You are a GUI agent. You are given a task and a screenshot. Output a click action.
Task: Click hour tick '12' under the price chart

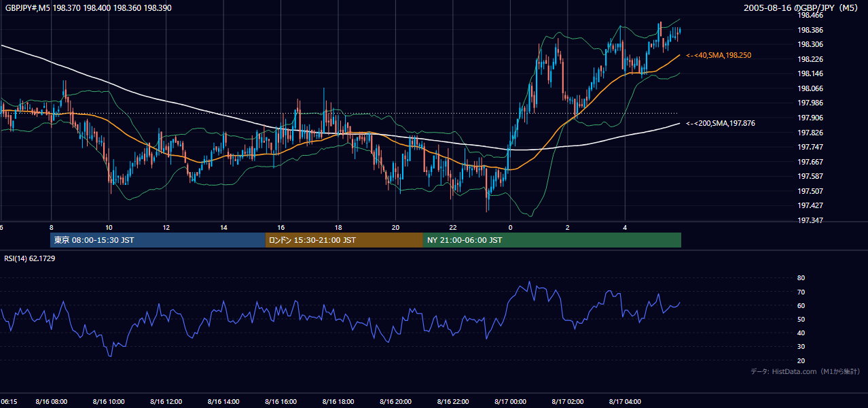(166, 226)
